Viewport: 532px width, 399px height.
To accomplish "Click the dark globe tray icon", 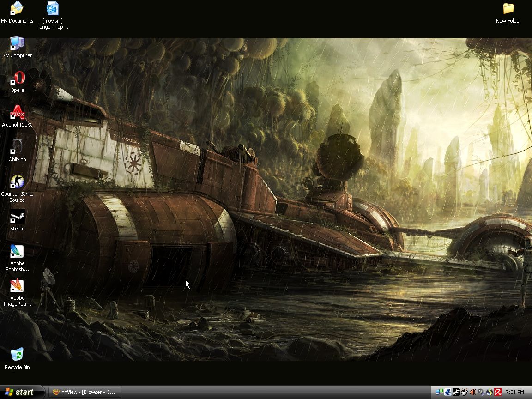I will pyautogui.click(x=489, y=392).
